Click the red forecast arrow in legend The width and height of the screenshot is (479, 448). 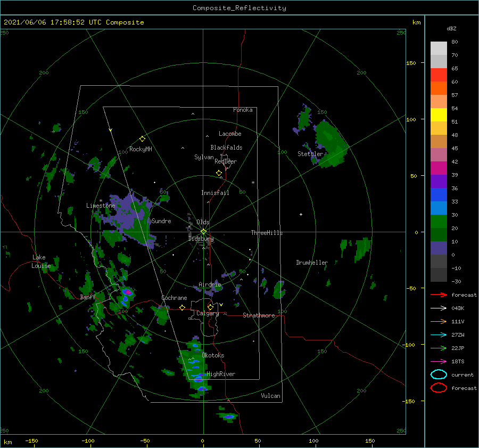tap(439, 295)
